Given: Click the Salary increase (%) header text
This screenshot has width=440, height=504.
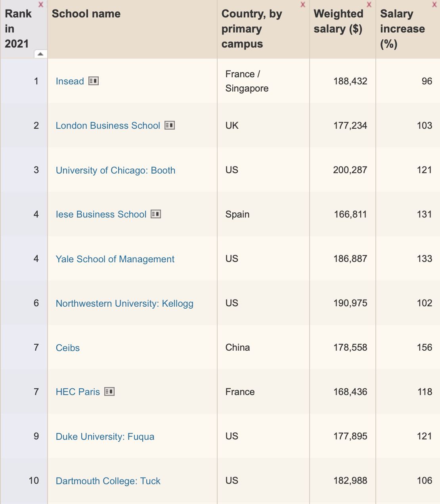Looking at the screenshot, I should click(x=402, y=29).
